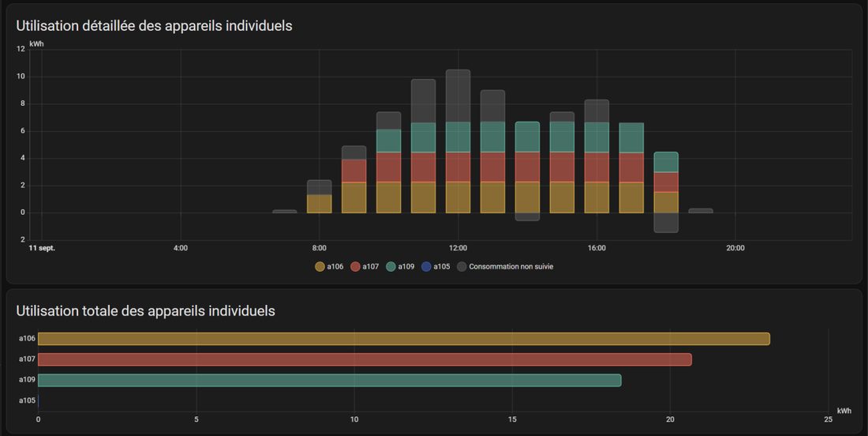This screenshot has width=868, height=436.
Task: Click the '4:00' time axis label
Action: pos(181,248)
